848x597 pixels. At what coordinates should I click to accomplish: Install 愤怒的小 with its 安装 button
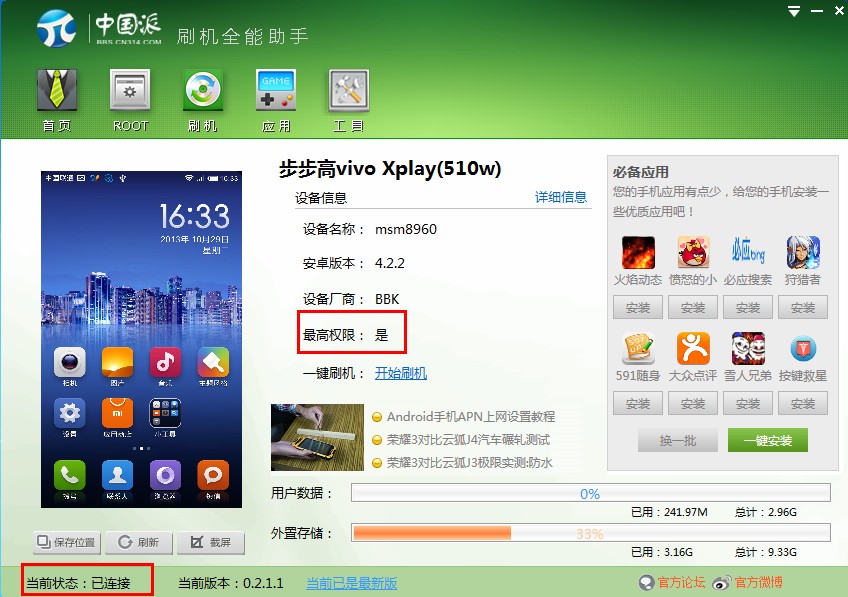pyautogui.click(x=693, y=308)
